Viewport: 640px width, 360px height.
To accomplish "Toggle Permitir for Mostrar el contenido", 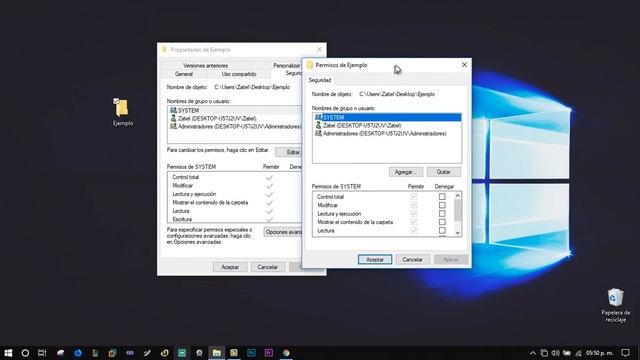I will point(414,222).
